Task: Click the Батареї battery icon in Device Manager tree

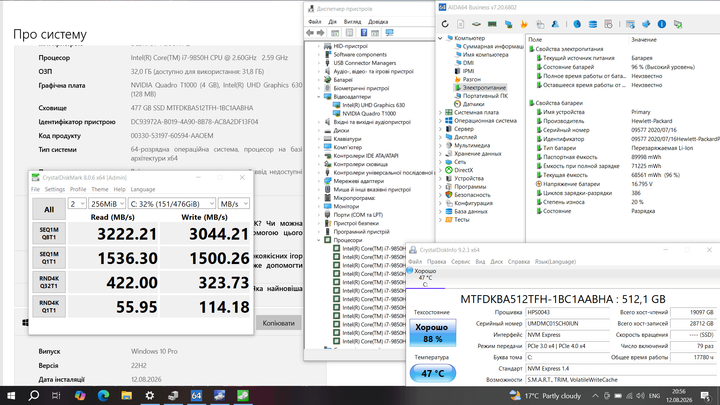Action: [327, 80]
